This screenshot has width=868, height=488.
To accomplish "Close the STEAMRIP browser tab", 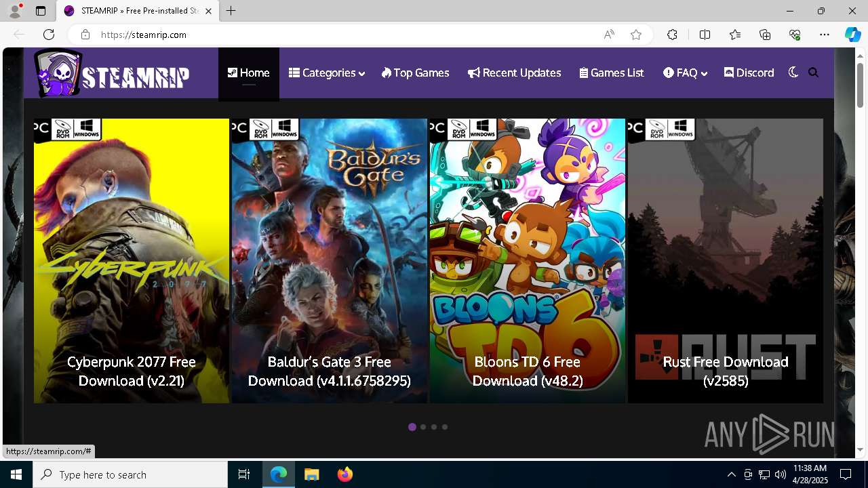I will pyautogui.click(x=208, y=11).
